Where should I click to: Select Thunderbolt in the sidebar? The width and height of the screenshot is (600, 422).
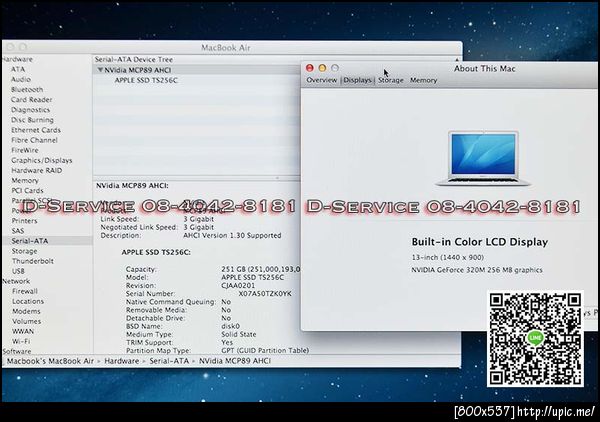(33, 261)
